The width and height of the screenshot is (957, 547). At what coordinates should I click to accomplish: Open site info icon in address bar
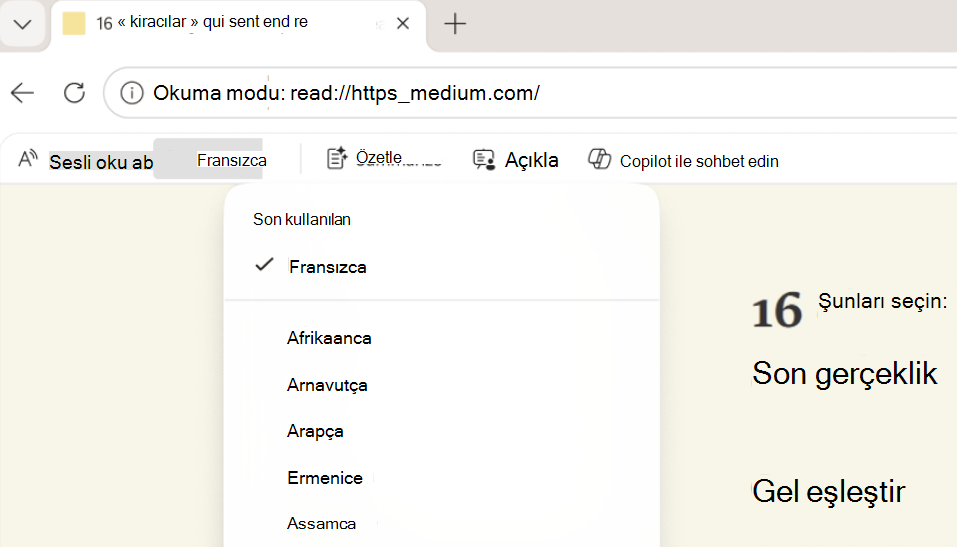pyautogui.click(x=131, y=93)
